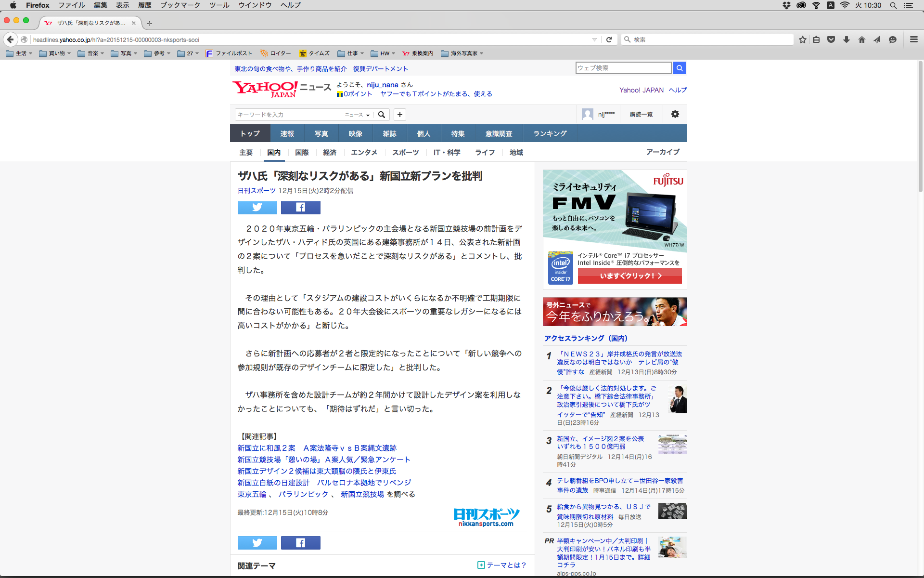Click the いますぐクリック ad button
Viewport: 924px width, 578px height.
[x=629, y=276]
